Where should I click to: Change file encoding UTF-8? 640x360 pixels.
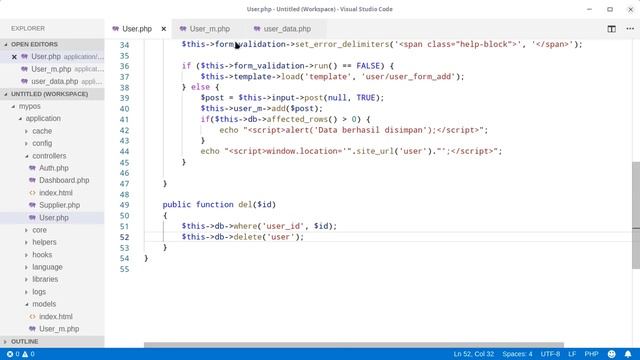click(550, 354)
